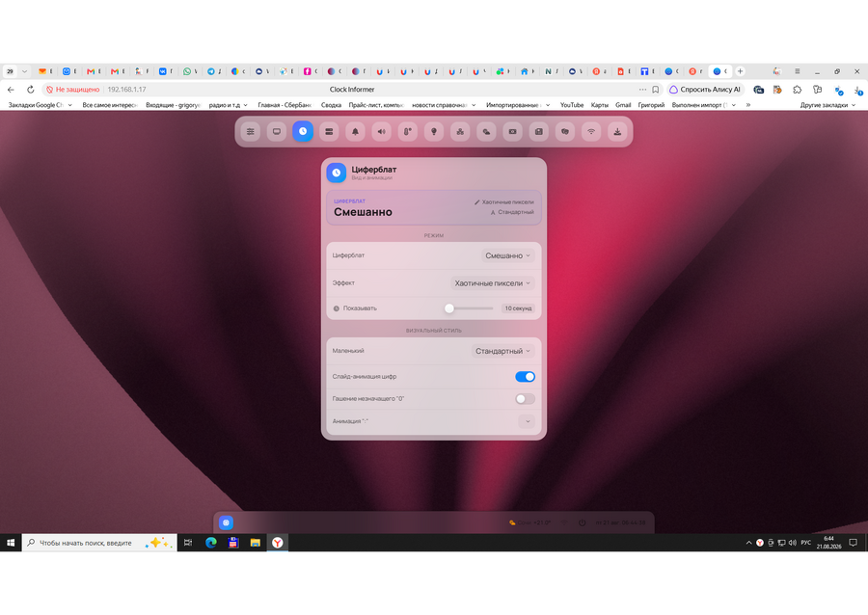This screenshot has height=615, width=868.
Task: Open the Маленький style dropdown Стандартный
Action: point(502,351)
